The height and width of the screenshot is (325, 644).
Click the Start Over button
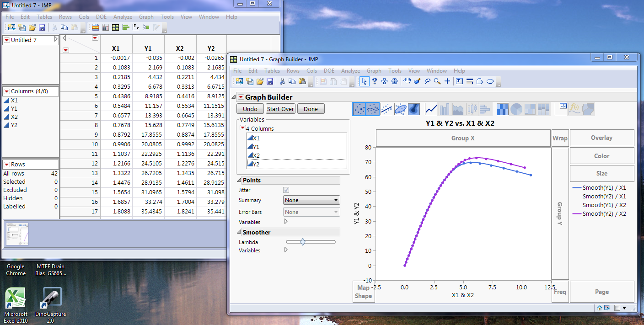pos(280,109)
